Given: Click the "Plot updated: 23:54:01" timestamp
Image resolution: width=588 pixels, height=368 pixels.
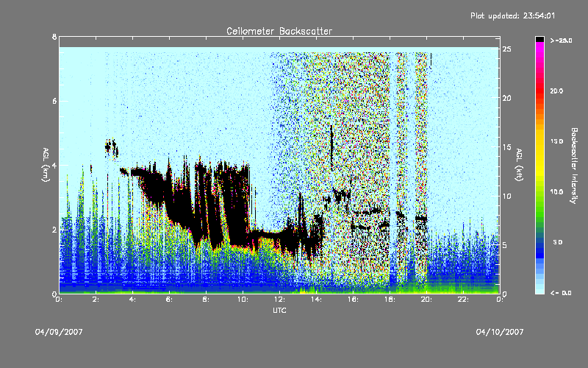Looking at the screenshot, I should click(x=512, y=15).
